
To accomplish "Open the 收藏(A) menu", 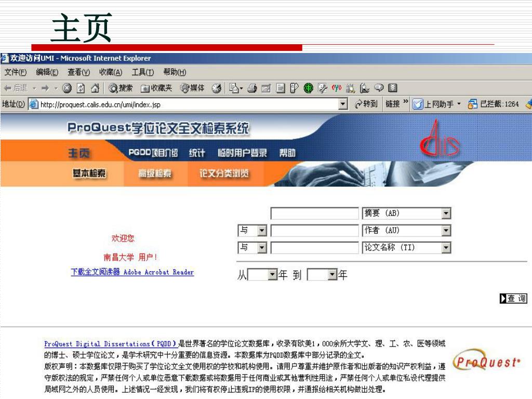I will click(x=110, y=72).
